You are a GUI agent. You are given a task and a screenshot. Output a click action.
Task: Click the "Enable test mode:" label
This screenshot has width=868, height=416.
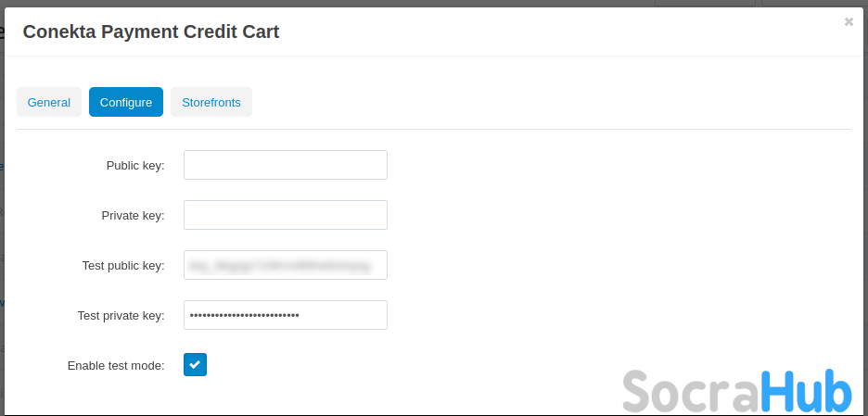click(116, 366)
